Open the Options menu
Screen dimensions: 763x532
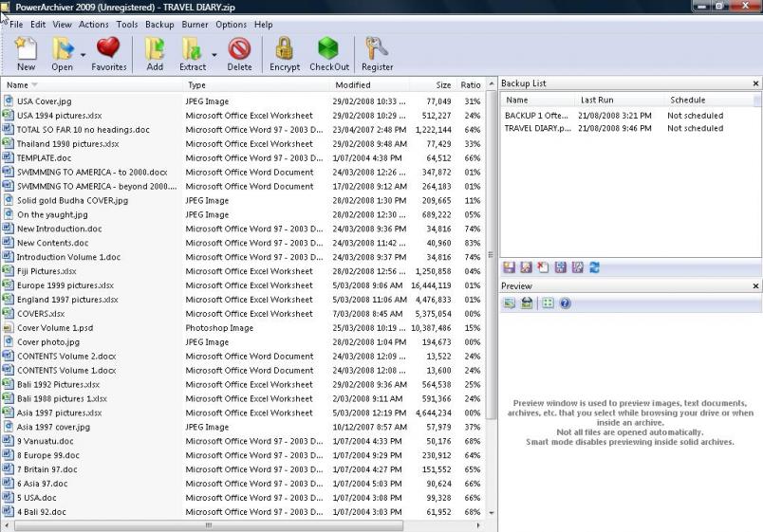[232, 25]
